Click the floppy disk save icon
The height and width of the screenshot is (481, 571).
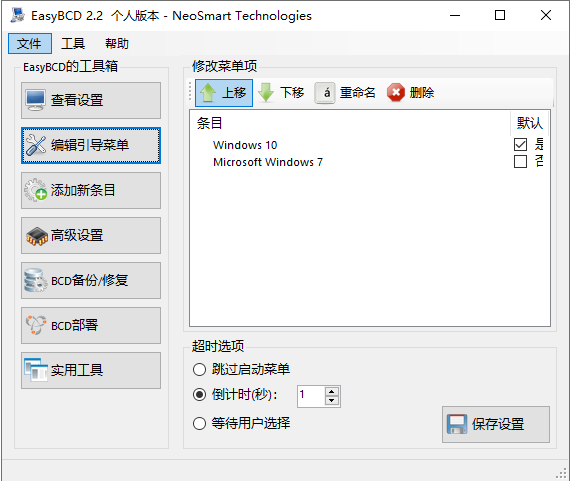tap(457, 424)
